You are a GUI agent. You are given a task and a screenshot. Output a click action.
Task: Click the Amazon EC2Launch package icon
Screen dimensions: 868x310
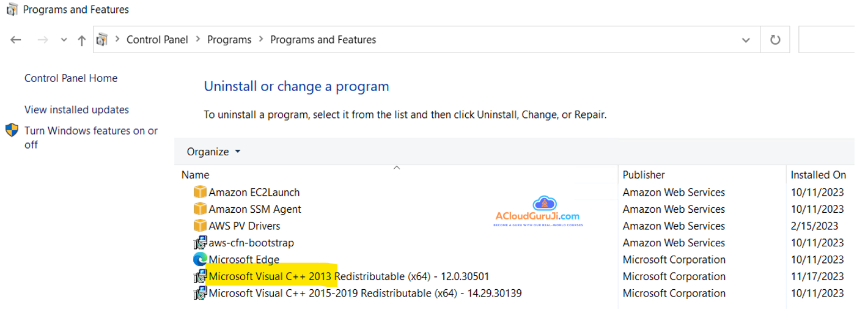(x=200, y=192)
